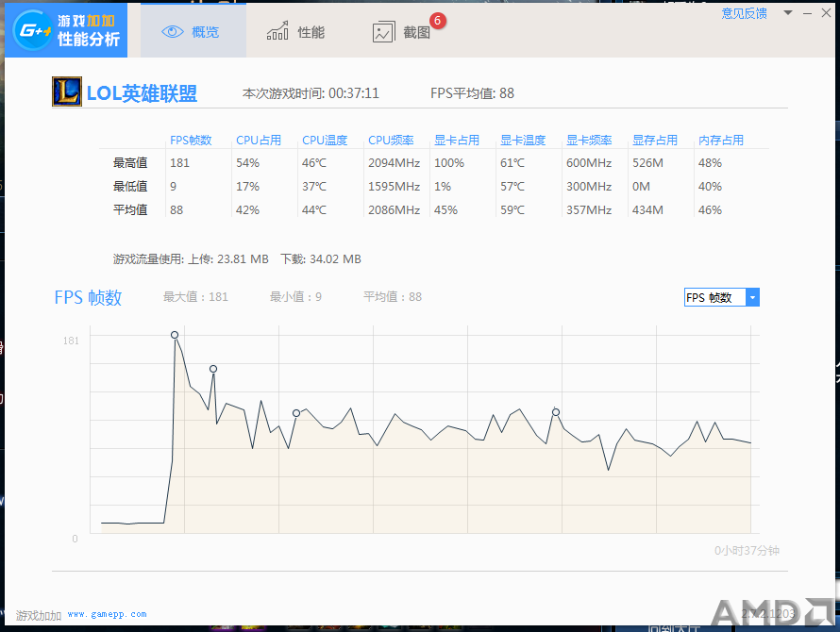The image size is (840, 632).
Task: Select the FPS帧数 column header
Action: pyautogui.click(x=191, y=141)
